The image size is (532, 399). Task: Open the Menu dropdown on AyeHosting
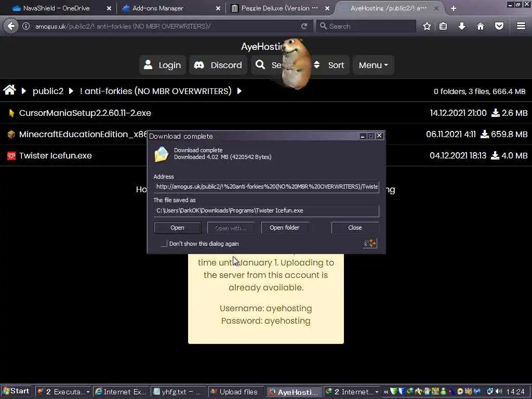(373, 65)
